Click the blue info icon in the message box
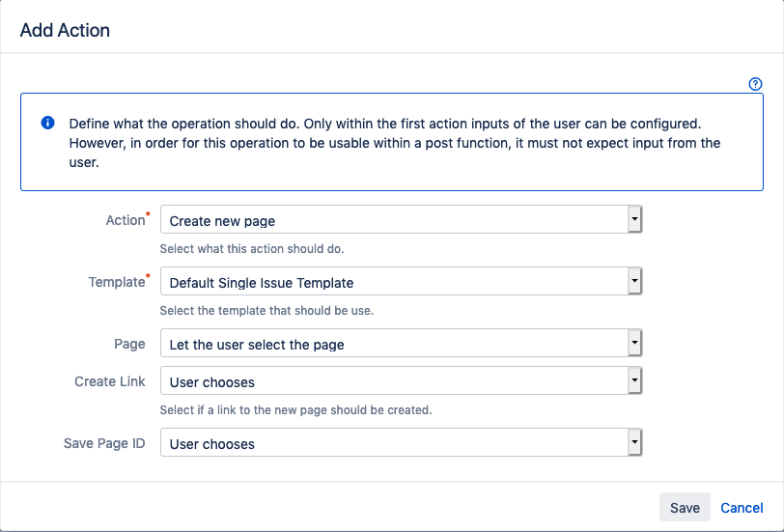 pyautogui.click(x=47, y=124)
